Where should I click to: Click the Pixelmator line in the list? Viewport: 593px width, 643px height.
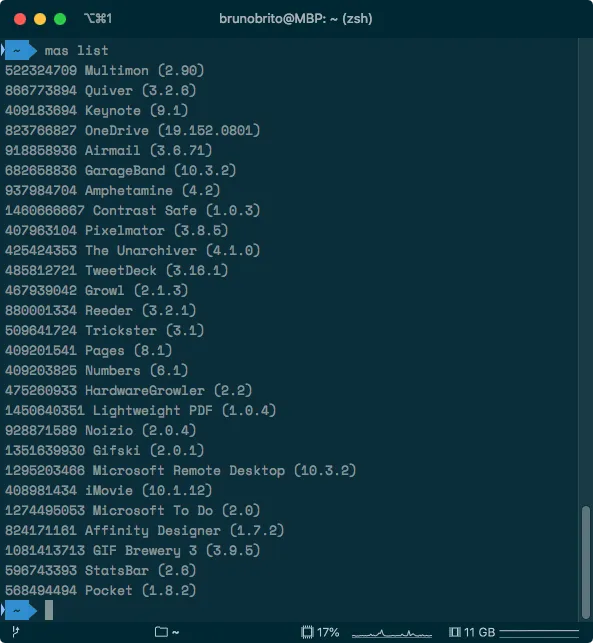click(x=116, y=230)
